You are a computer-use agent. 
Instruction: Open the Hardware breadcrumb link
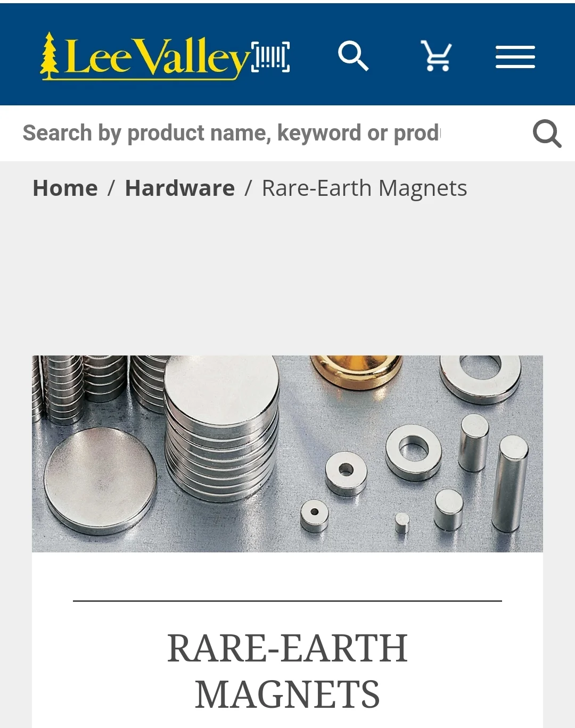[180, 188]
